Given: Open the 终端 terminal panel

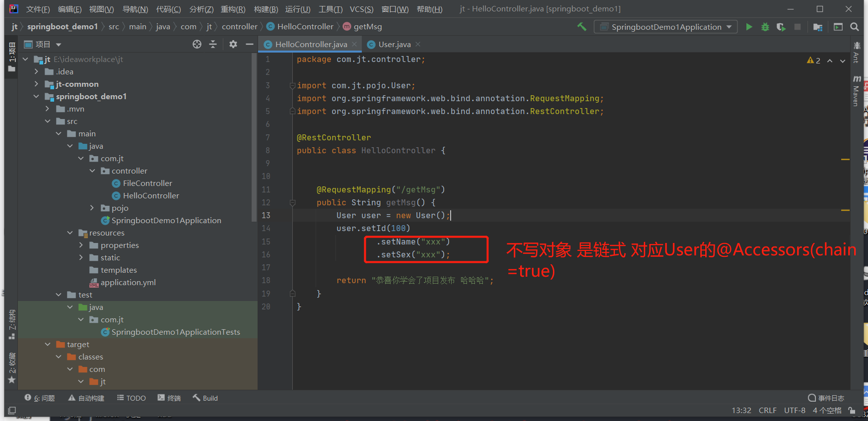Looking at the screenshot, I should pyautogui.click(x=169, y=398).
